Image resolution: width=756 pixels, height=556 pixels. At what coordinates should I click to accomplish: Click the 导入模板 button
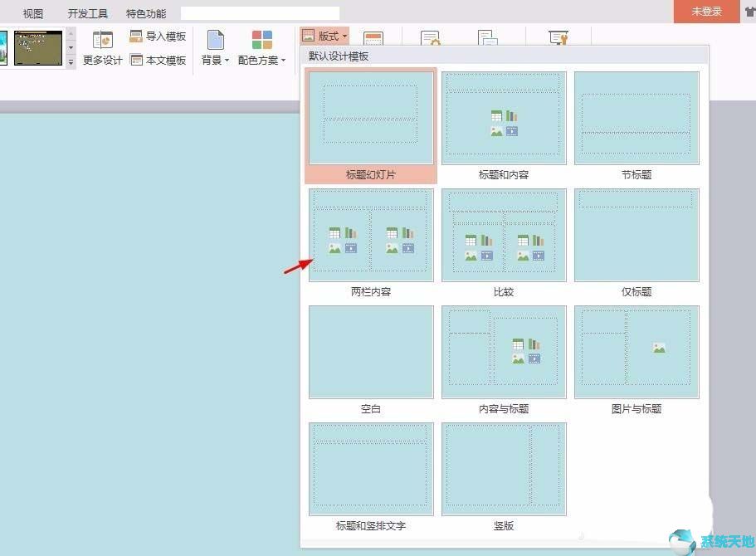(158, 36)
